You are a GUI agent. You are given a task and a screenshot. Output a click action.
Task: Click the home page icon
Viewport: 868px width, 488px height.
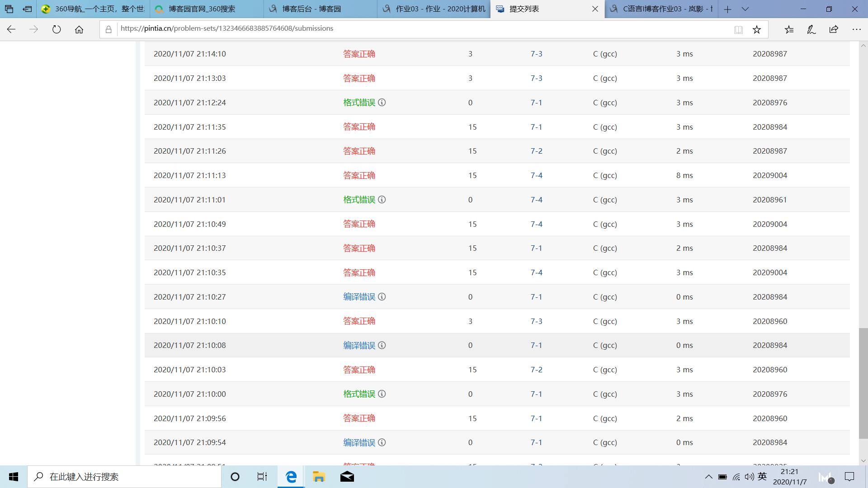click(x=79, y=29)
